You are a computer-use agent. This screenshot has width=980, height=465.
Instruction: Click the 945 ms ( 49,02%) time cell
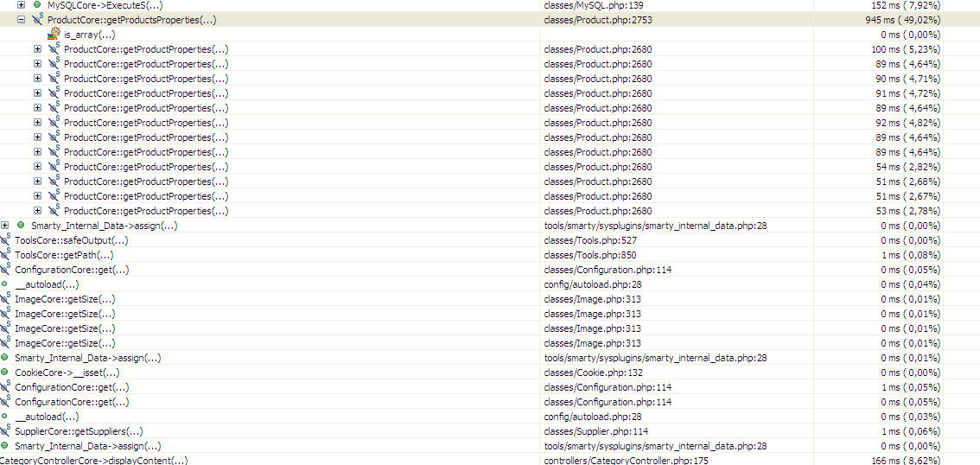903,20
